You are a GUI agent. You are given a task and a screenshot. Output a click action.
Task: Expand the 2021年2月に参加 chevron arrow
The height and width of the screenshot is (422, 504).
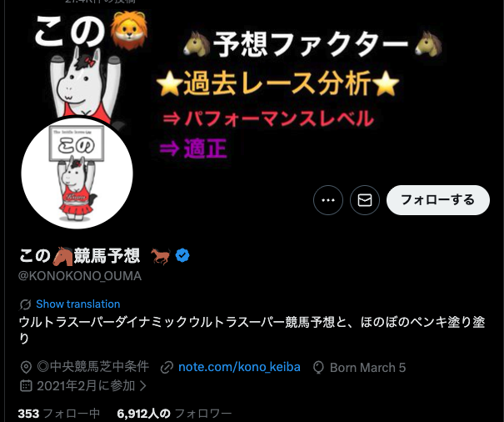[x=143, y=385]
